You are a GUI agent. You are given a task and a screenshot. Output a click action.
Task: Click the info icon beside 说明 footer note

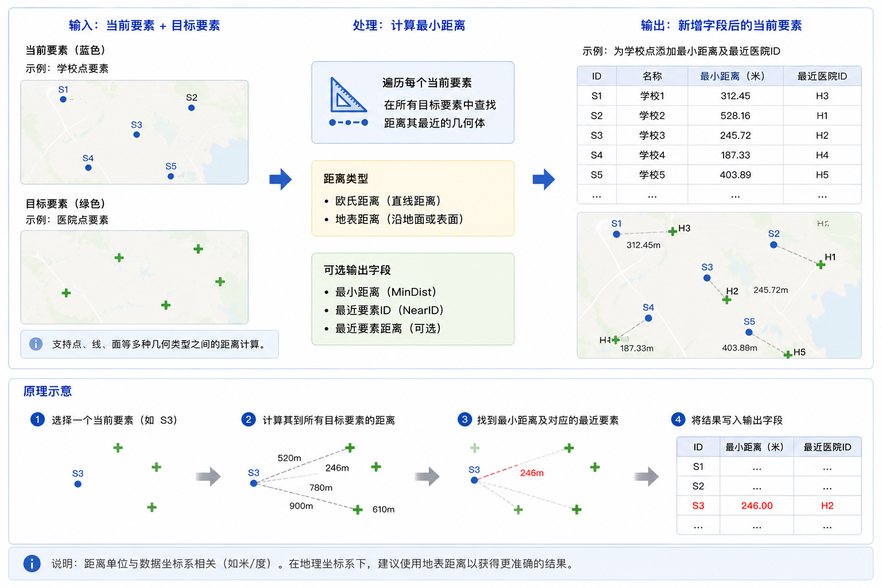(x=32, y=563)
